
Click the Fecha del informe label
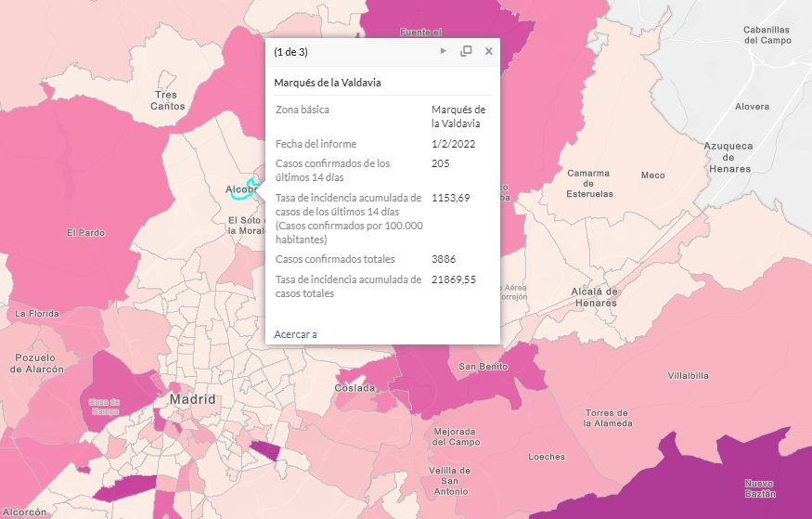pyautogui.click(x=316, y=144)
